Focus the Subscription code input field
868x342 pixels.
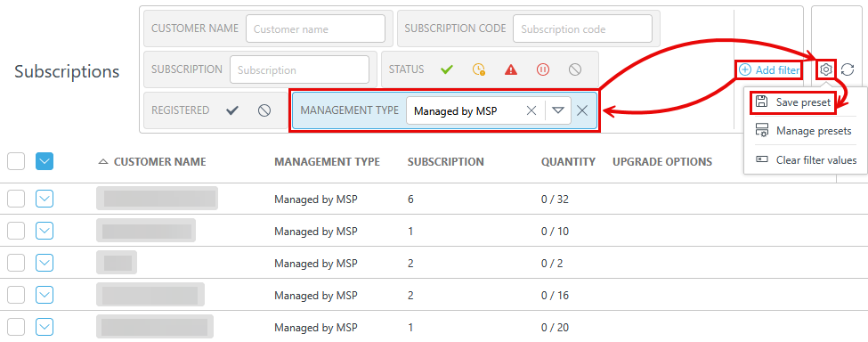pyautogui.click(x=582, y=28)
